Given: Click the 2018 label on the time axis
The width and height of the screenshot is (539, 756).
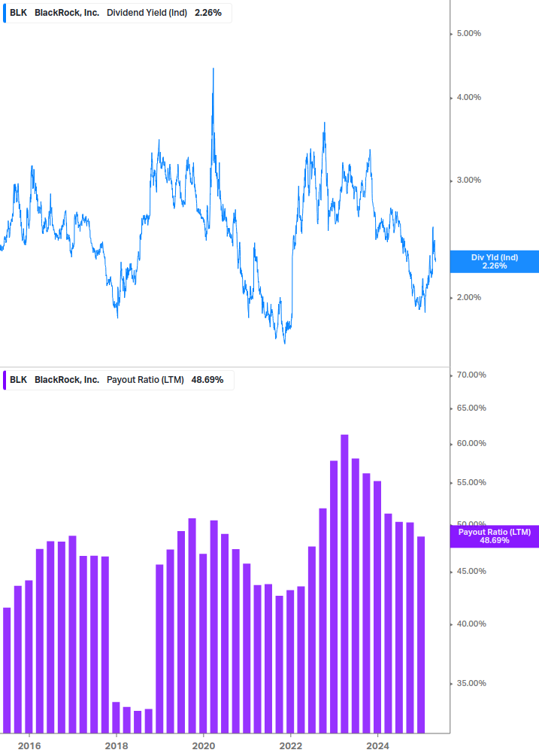Looking at the screenshot, I should tap(117, 746).
